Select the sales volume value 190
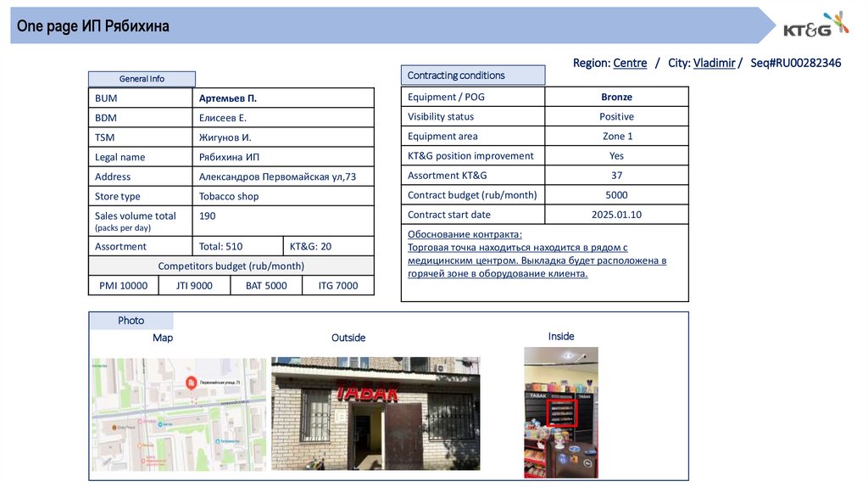The width and height of the screenshot is (868, 487). [208, 216]
